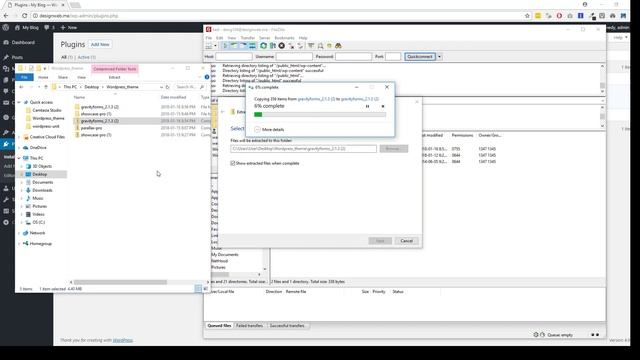Click Explorer back navigation arrow

(21, 87)
